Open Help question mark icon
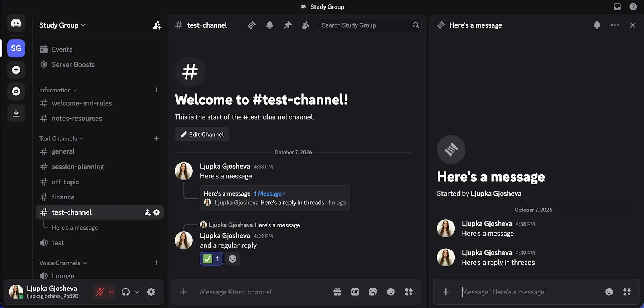644x308 pixels. [633, 7]
